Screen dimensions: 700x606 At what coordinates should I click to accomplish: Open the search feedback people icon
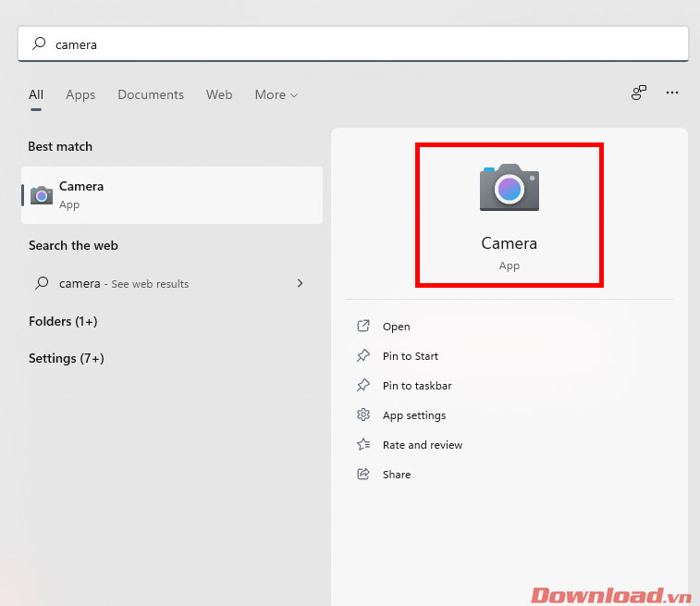[638, 93]
